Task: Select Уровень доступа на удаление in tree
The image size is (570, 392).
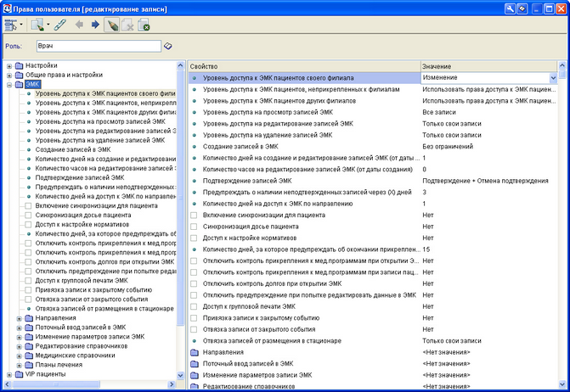Action: point(100,141)
